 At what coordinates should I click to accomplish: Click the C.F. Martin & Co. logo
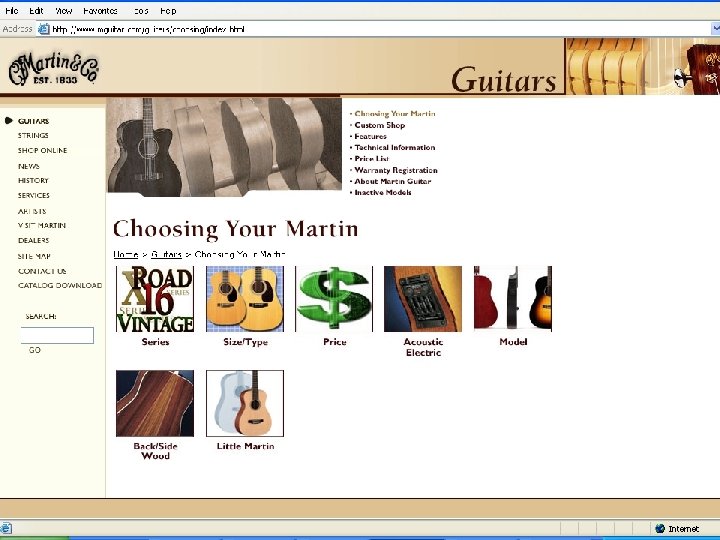53,69
